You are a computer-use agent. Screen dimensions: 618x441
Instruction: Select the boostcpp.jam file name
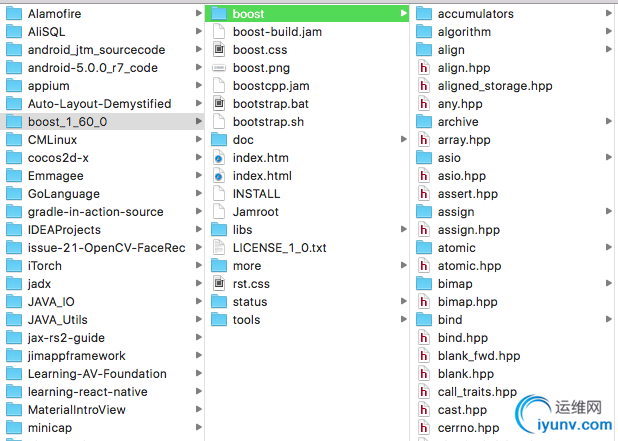pyautogui.click(x=271, y=86)
